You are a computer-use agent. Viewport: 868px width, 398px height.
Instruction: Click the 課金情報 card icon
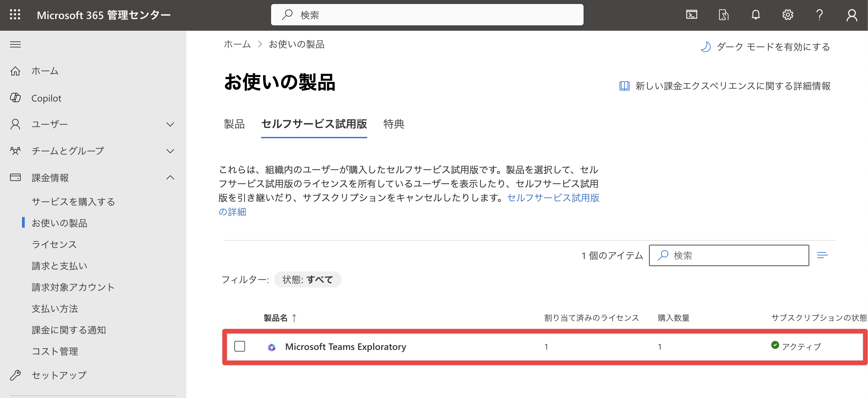point(15,177)
